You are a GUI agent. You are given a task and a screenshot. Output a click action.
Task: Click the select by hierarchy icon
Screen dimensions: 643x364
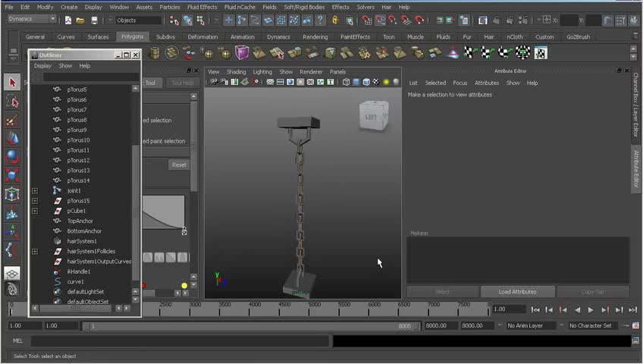pos(174,20)
